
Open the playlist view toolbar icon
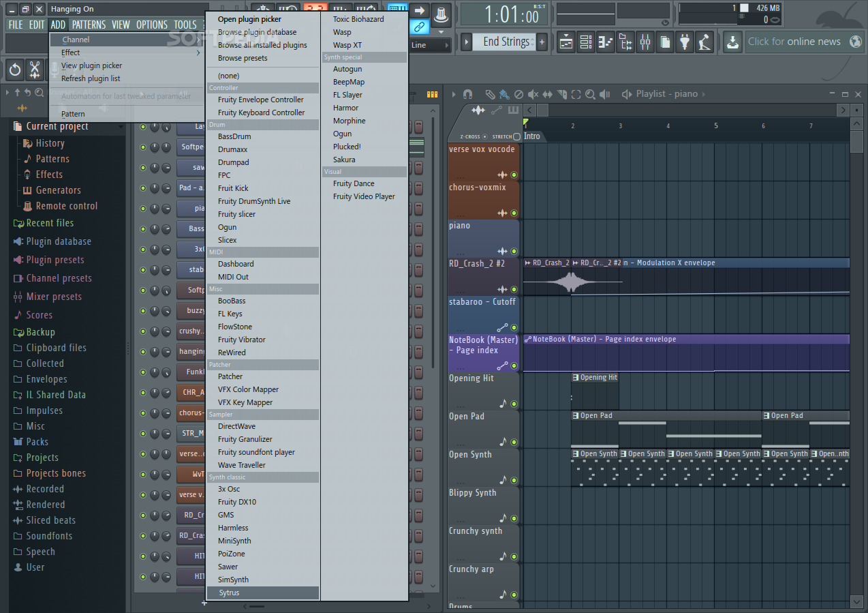point(566,42)
